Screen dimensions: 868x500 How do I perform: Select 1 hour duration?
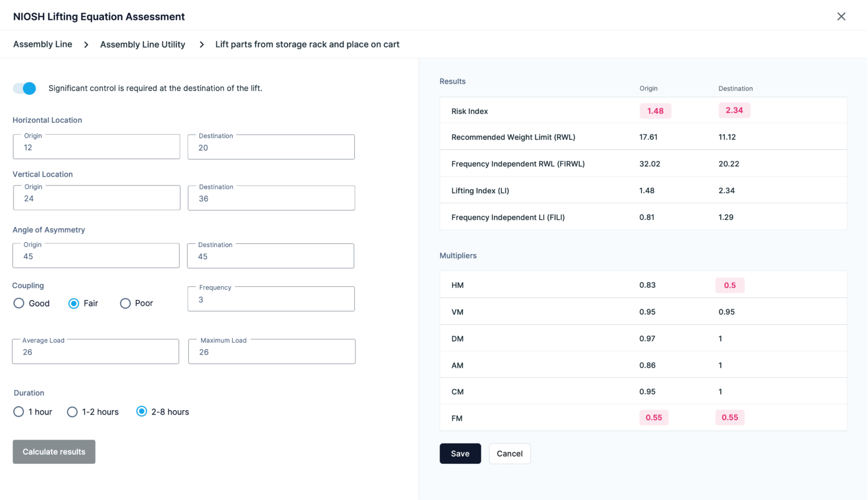(19, 412)
